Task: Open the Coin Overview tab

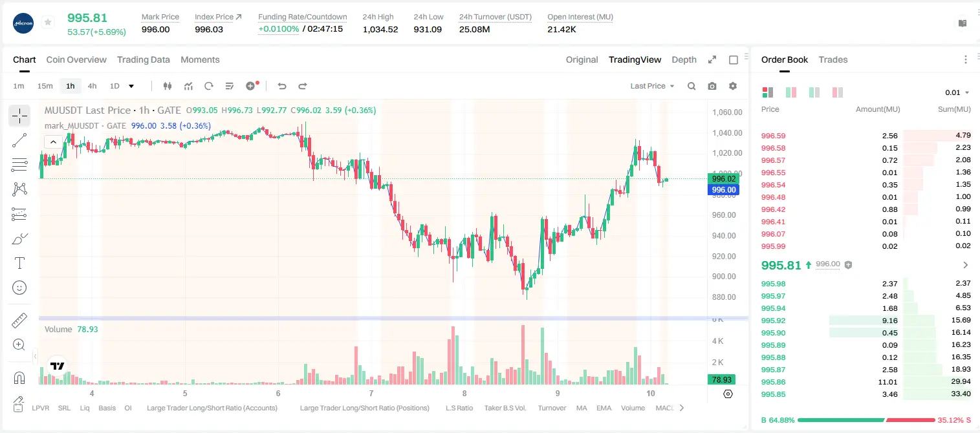Action: [76, 59]
